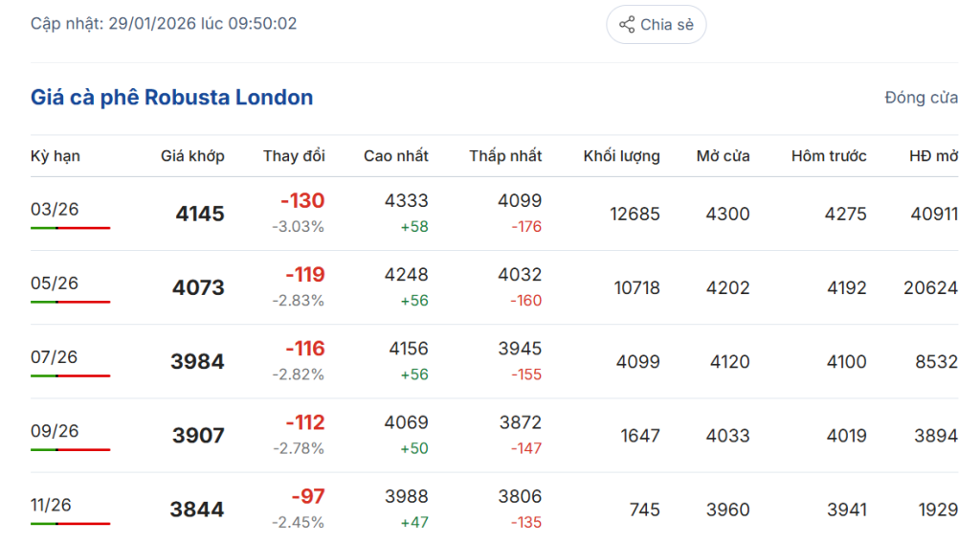Click the Đóng cửa market status label
Image resolution: width=980 pixels, height=545 pixels.
point(921,98)
